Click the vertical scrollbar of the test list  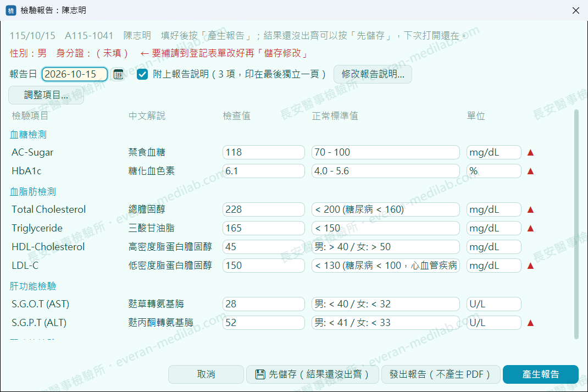point(577,224)
